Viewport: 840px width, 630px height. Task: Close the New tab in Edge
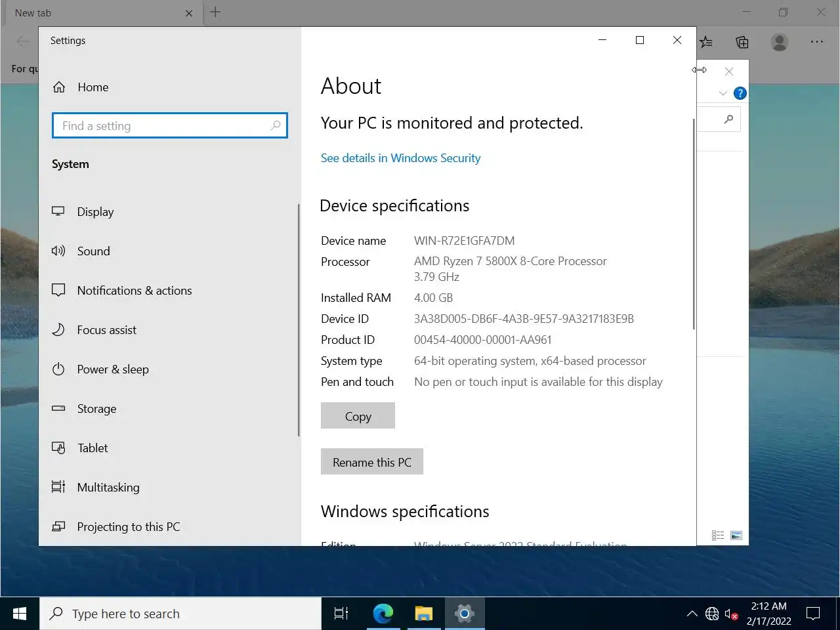click(189, 13)
